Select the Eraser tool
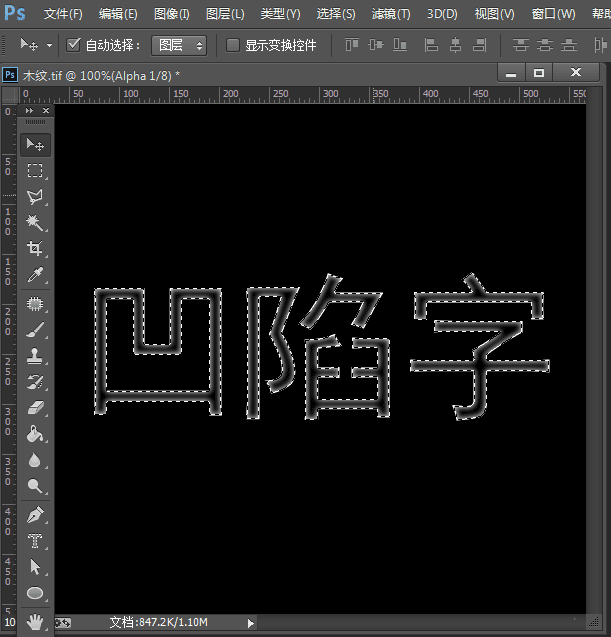611x637 pixels. pos(35,407)
